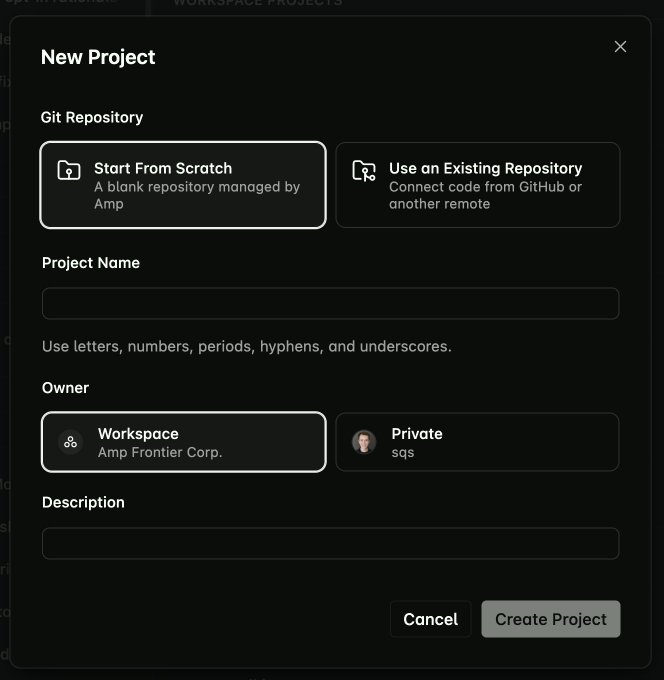Click the Git Repository section label
Viewport: 664px width, 680px height.
click(92, 118)
